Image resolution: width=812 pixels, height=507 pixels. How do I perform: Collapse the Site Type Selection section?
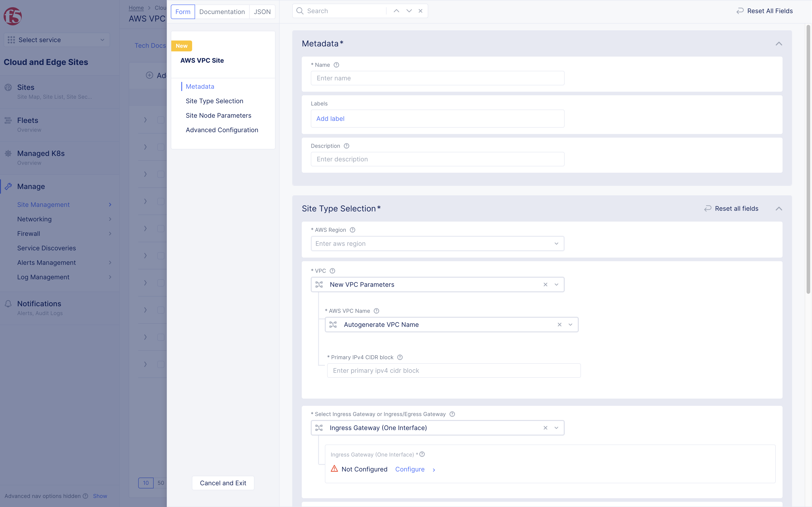(779, 208)
